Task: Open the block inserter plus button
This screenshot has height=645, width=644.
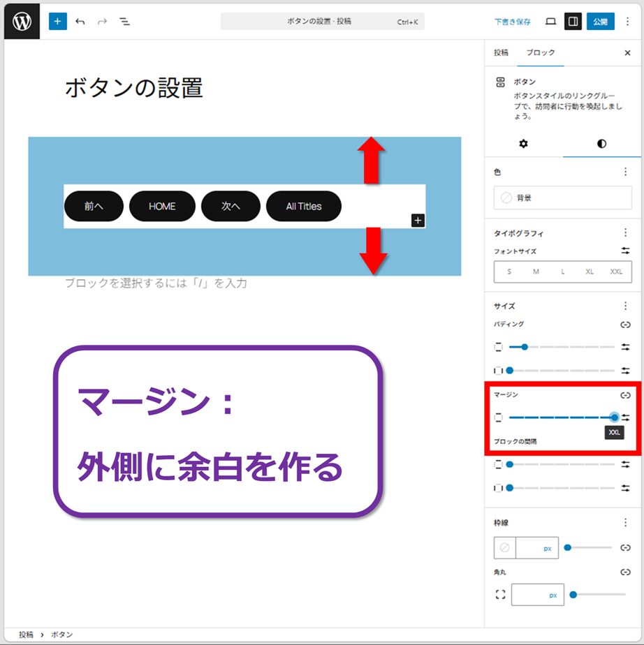Action: [x=57, y=22]
